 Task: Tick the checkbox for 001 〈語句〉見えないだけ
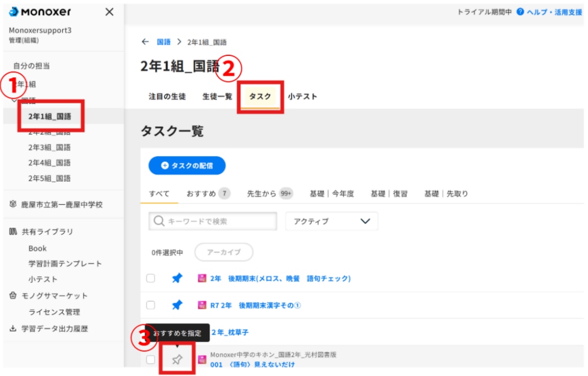[x=151, y=359]
